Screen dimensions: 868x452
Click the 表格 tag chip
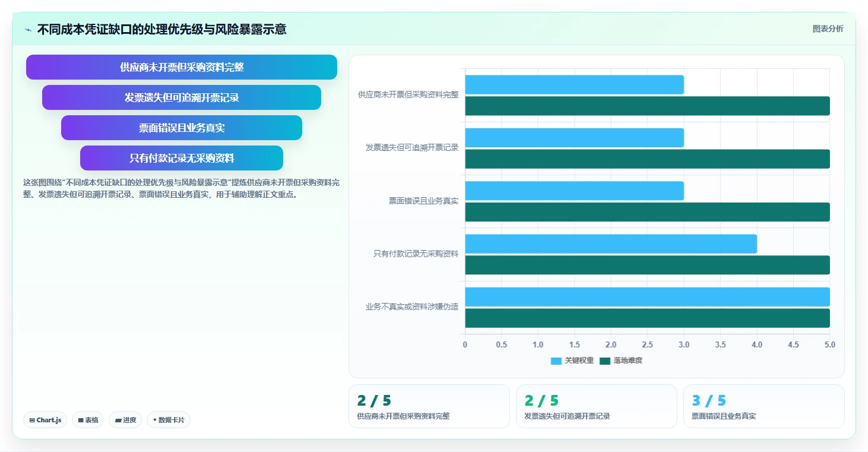click(x=88, y=420)
